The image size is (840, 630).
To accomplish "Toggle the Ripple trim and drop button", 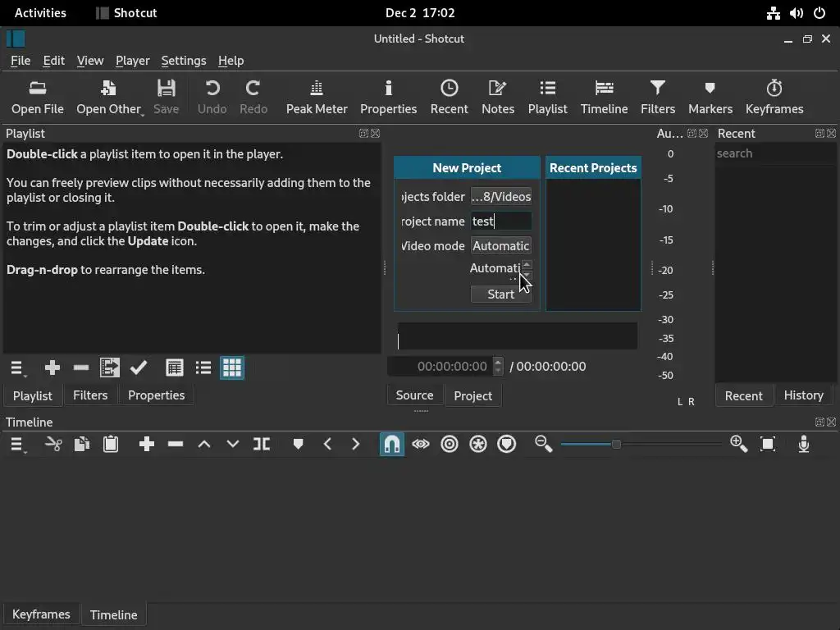I will pyautogui.click(x=450, y=444).
